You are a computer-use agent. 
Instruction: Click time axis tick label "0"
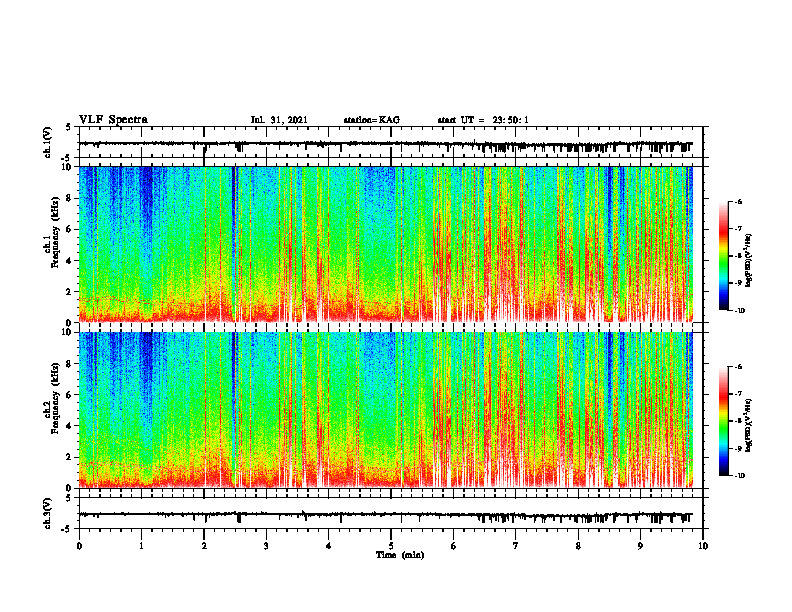coord(79,546)
